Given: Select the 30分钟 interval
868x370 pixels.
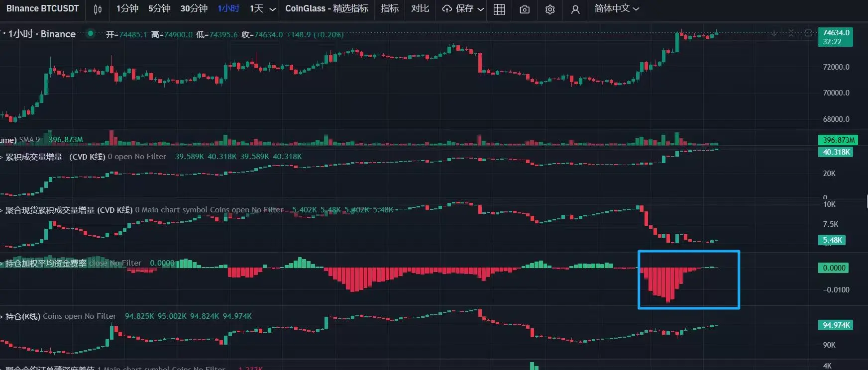Looking at the screenshot, I should [194, 9].
